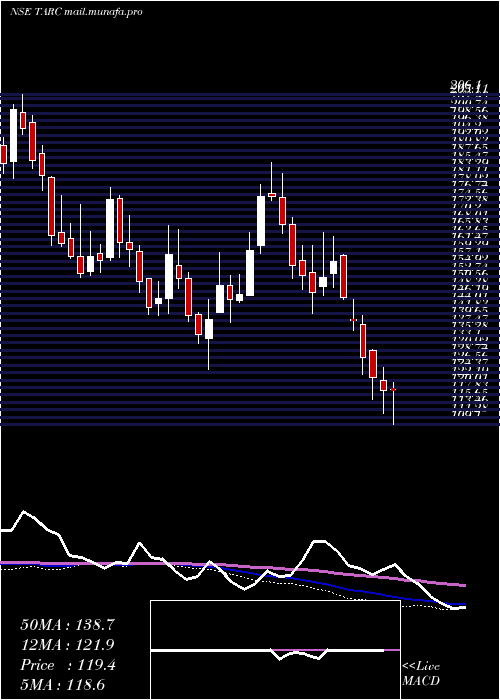Click the '<<Live MACD' label
The width and height of the screenshot is (500, 700).
pos(421,674)
